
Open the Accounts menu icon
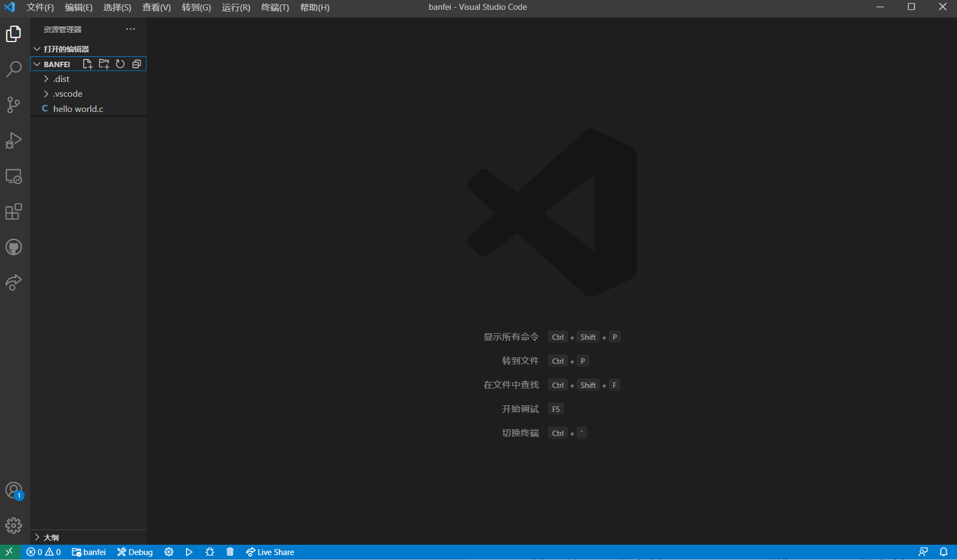pyautogui.click(x=14, y=491)
